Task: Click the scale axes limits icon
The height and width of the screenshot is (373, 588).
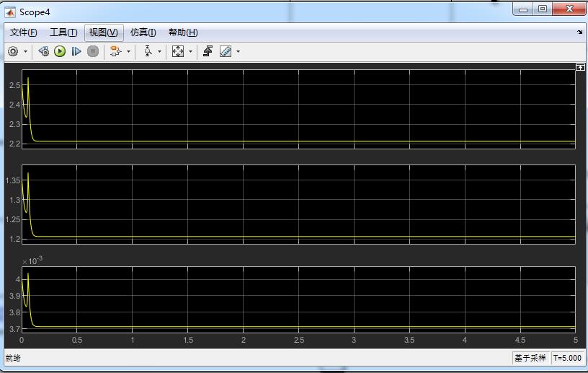Action: pyautogui.click(x=178, y=51)
